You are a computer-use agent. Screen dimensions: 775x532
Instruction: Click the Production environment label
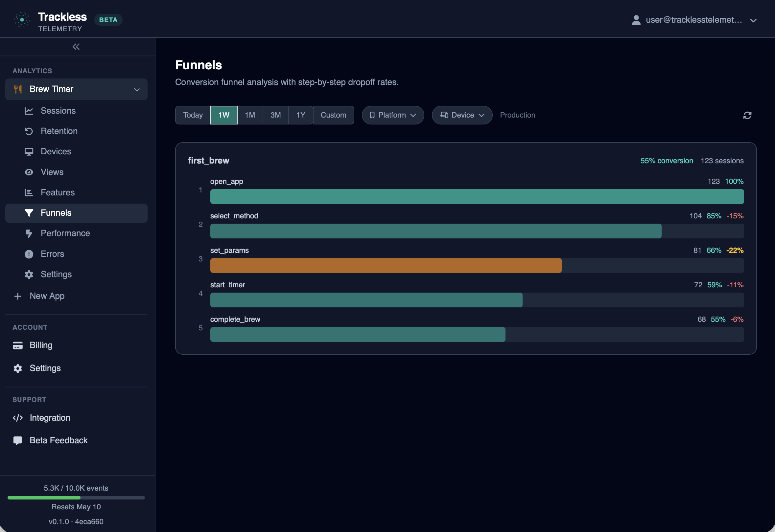click(517, 115)
